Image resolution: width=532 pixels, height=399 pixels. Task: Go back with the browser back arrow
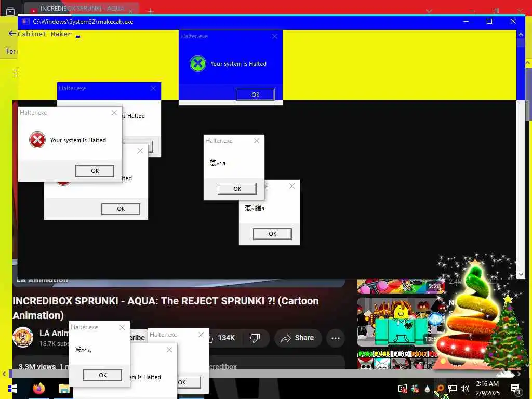coord(12,33)
